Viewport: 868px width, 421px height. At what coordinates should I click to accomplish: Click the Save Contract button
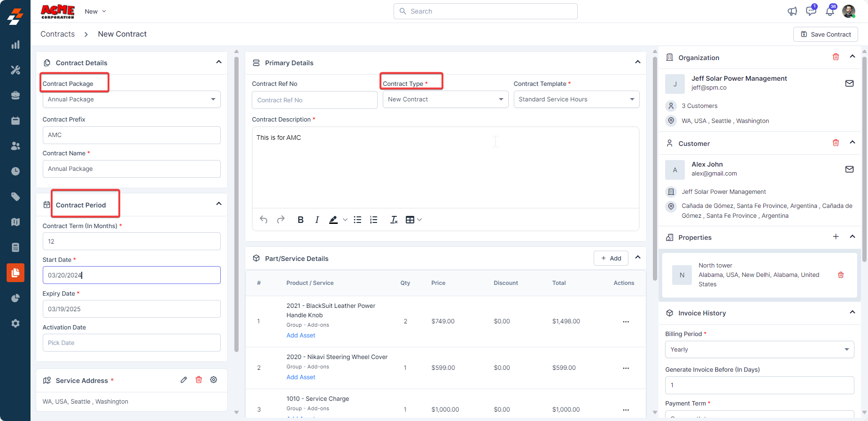pos(825,34)
